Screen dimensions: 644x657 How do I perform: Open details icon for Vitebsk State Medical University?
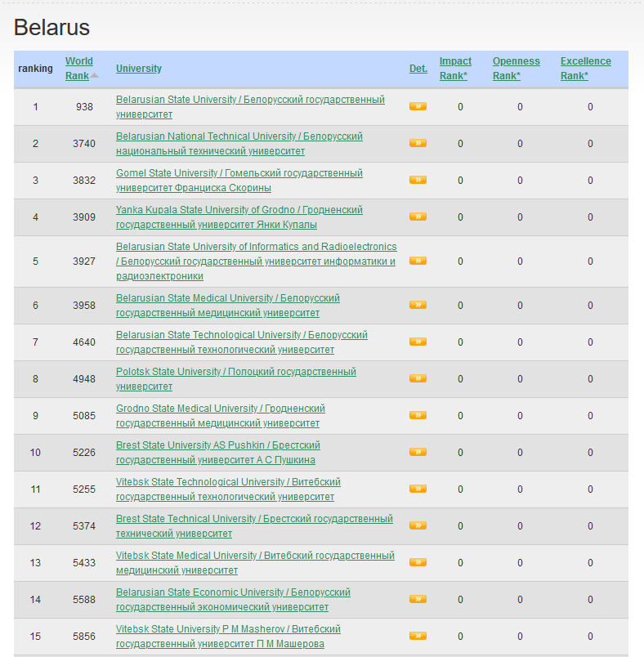[418, 562]
